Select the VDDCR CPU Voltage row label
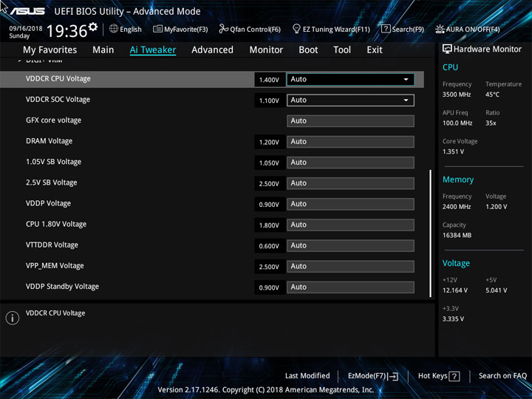532x399 pixels. click(58, 79)
